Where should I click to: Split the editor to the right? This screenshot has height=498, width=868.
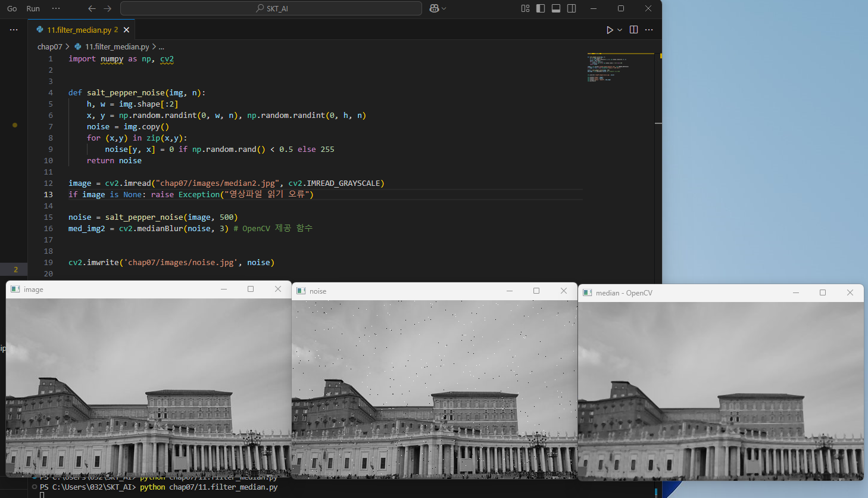(634, 30)
